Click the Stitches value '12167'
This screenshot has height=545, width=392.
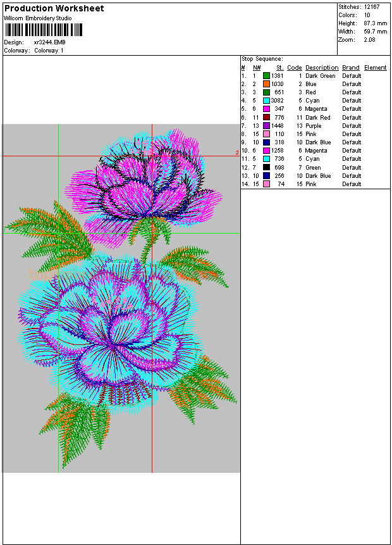coord(372,7)
